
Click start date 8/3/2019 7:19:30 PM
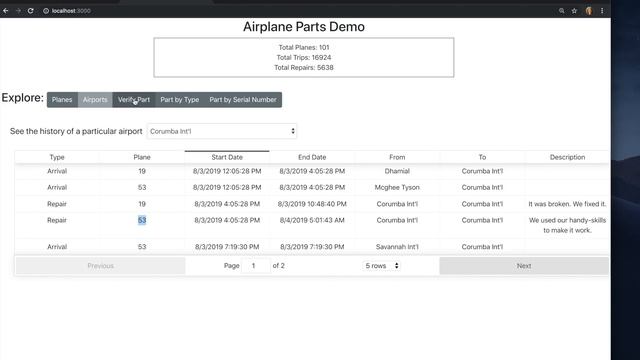(227, 247)
